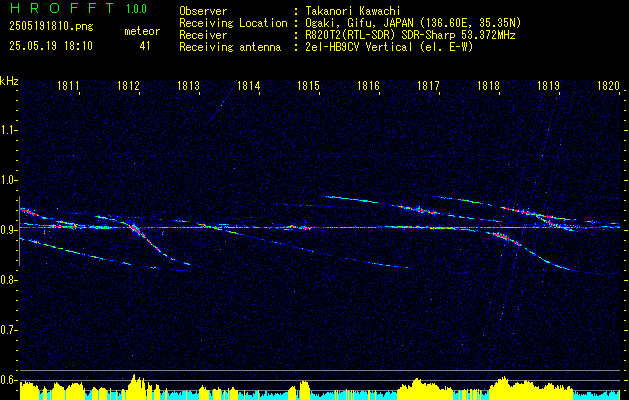Click time axis marker 1820
Viewport: 629px width, 400px height.
click(x=608, y=85)
